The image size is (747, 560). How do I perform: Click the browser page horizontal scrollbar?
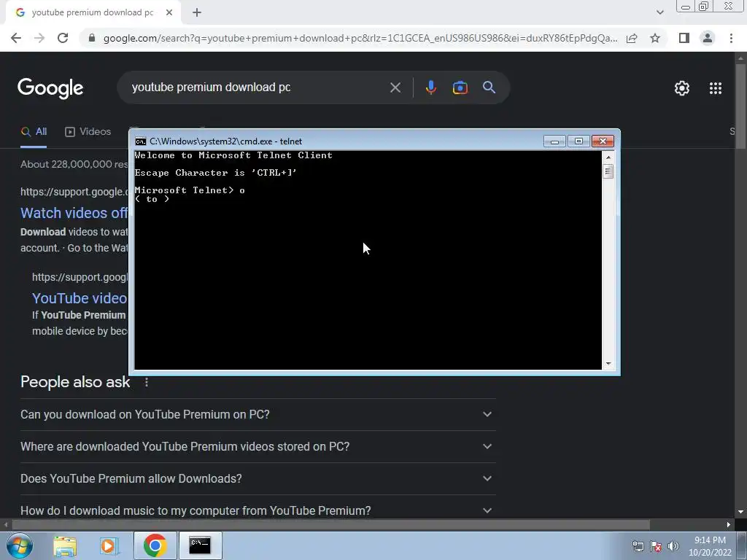331,524
